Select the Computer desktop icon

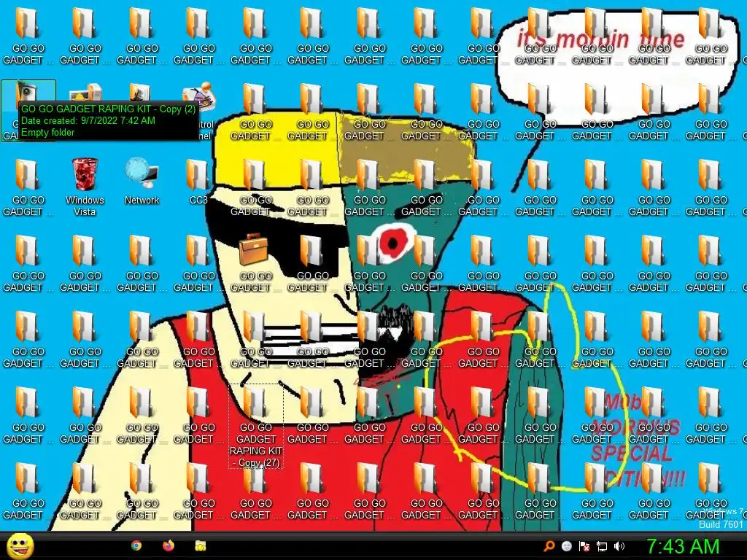tap(85, 94)
